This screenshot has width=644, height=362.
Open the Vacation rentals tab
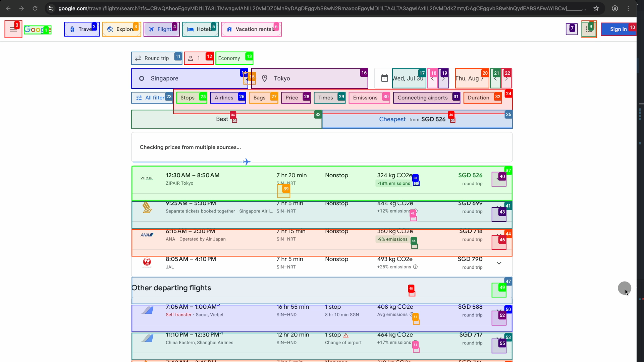pos(251,29)
